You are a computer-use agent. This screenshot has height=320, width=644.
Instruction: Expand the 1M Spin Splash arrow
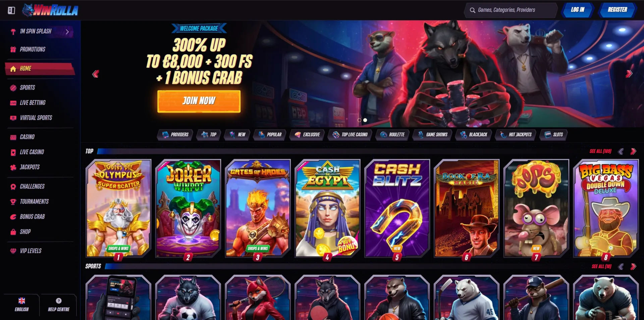(x=67, y=32)
